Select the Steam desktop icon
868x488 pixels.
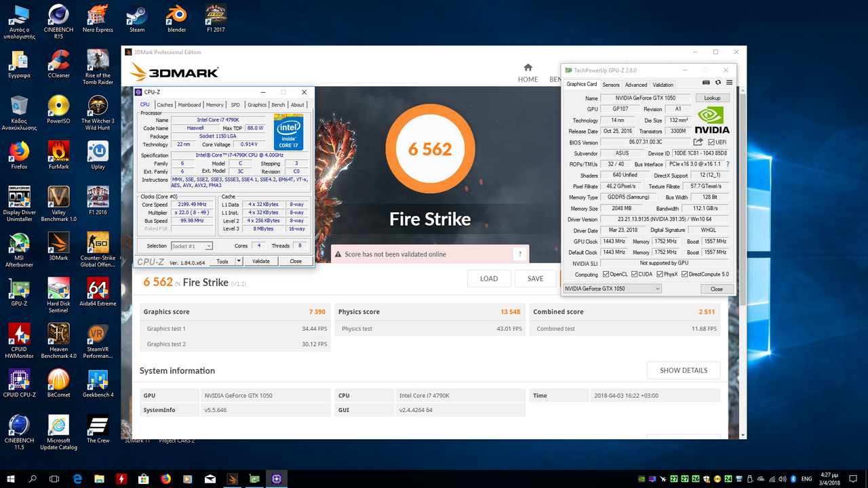(x=137, y=18)
